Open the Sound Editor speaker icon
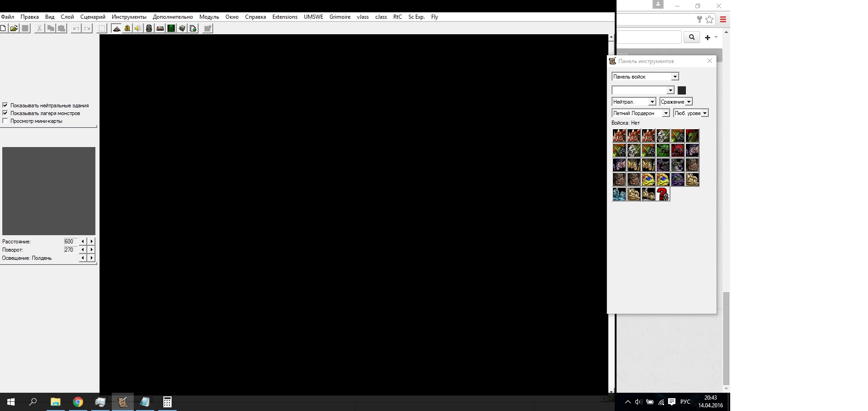The width and height of the screenshot is (868, 411). click(138, 28)
